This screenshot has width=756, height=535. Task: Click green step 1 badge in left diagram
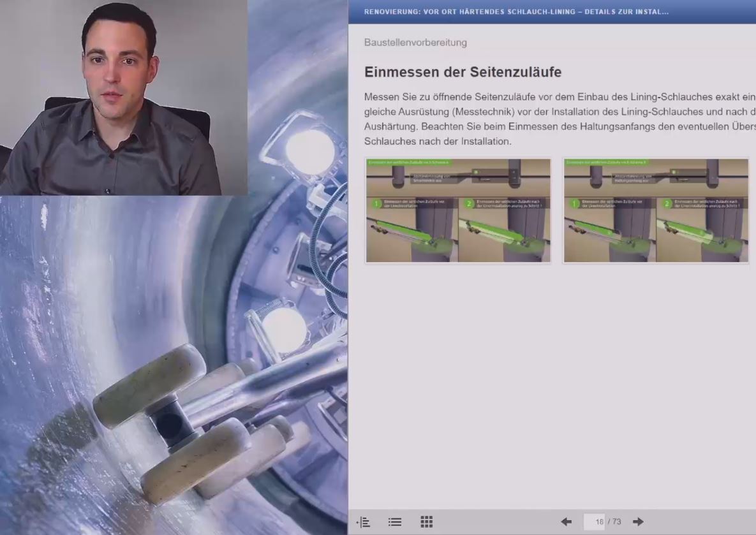tap(377, 203)
